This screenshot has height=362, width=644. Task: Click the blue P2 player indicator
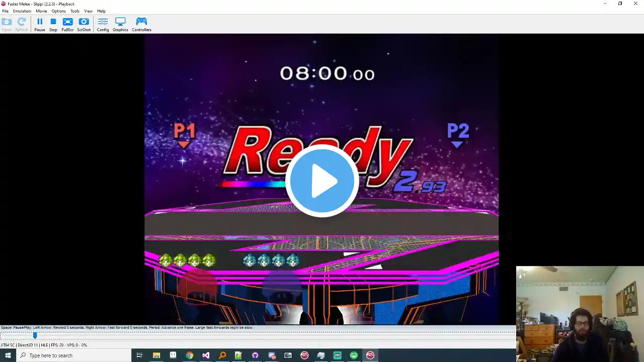458,135
